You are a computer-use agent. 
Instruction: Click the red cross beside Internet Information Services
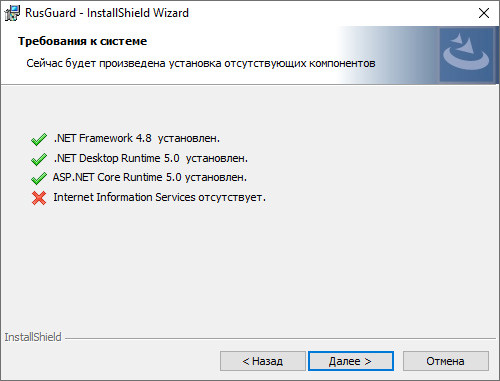point(39,198)
